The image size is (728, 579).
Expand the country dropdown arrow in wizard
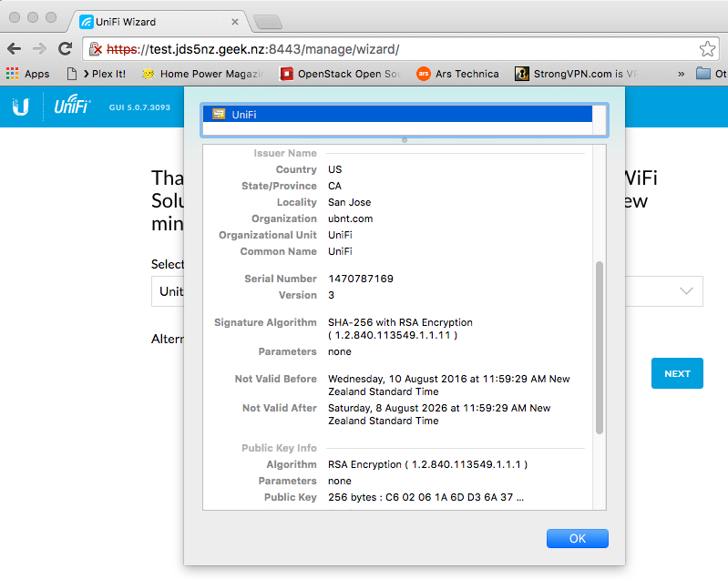[x=686, y=291]
